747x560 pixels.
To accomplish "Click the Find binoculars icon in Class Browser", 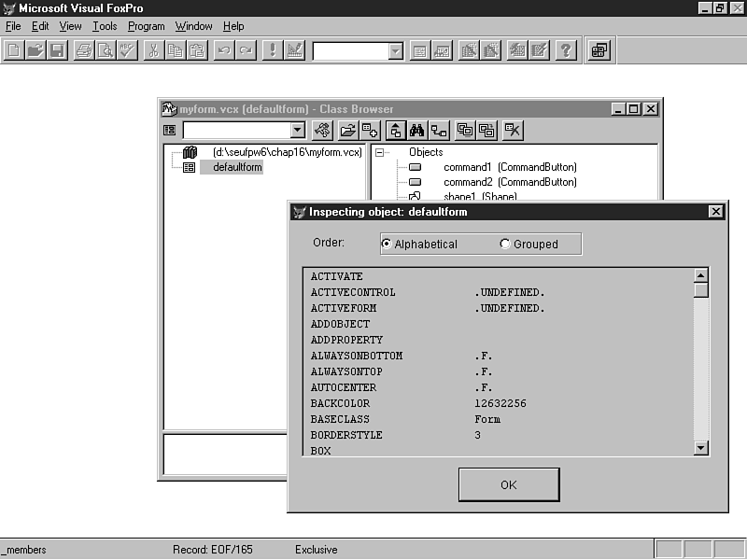I will [x=417, y=131].
